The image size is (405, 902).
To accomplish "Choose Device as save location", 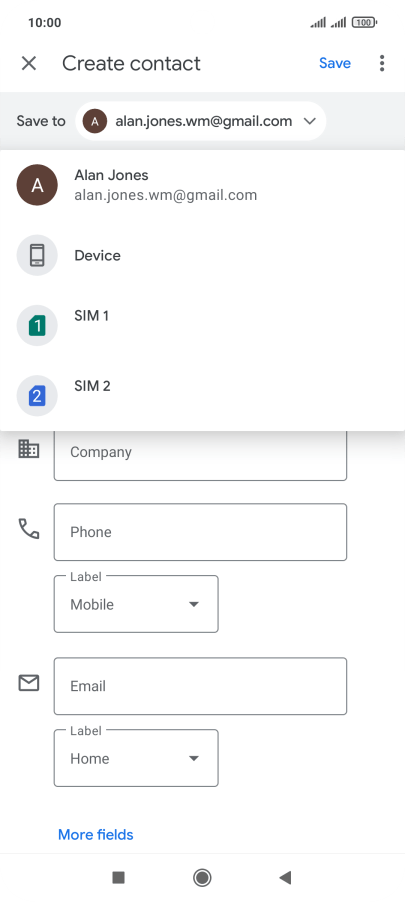I will click(202, 255).
